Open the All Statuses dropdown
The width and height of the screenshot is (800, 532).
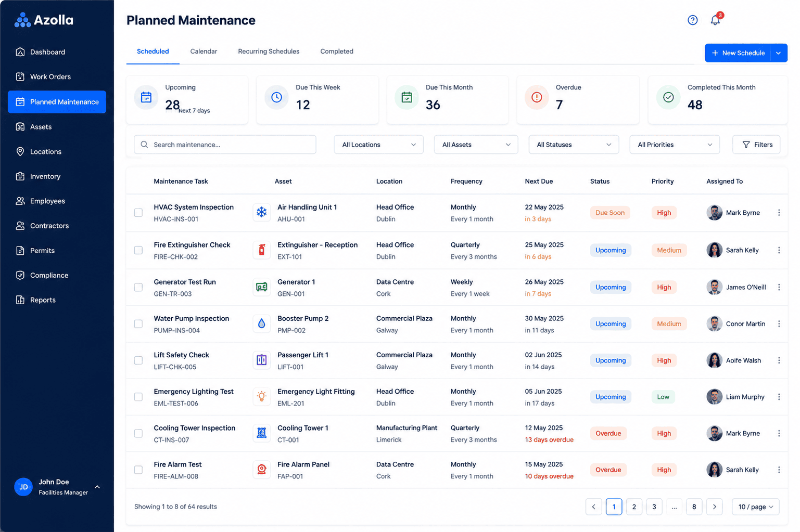pos(574,145)
